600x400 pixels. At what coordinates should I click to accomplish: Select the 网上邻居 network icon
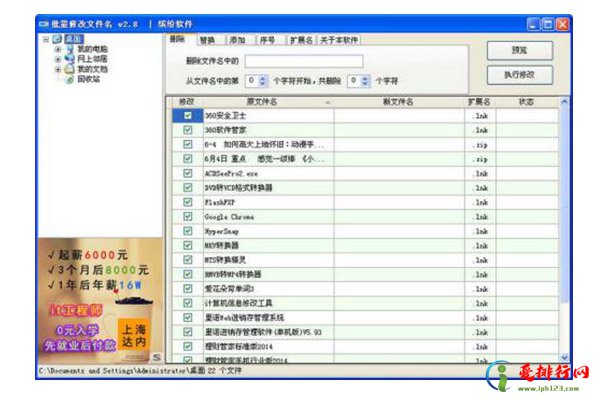[70, 59]
